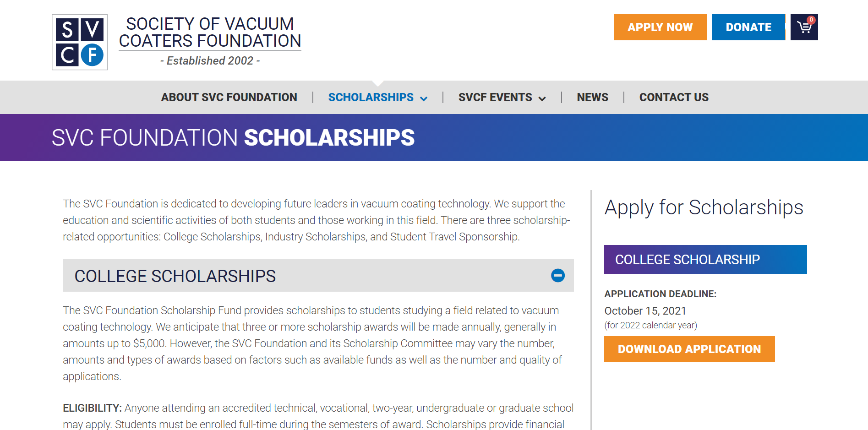Click DOWNLOAD APPLICATION for college scholarship
Screen dimensions: 868x430
click(689, 349)
